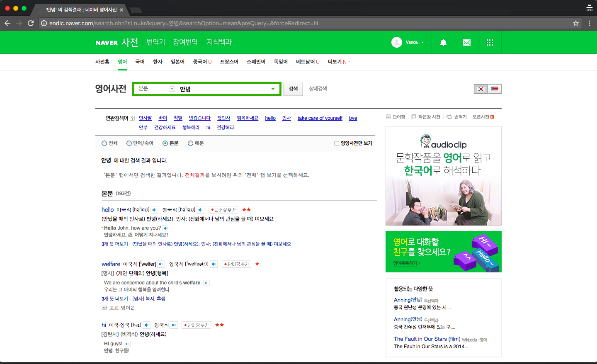This screenshot has width=597, height=364.
Task: Play British pronunciation of hi
Action: tap(174, 325)
